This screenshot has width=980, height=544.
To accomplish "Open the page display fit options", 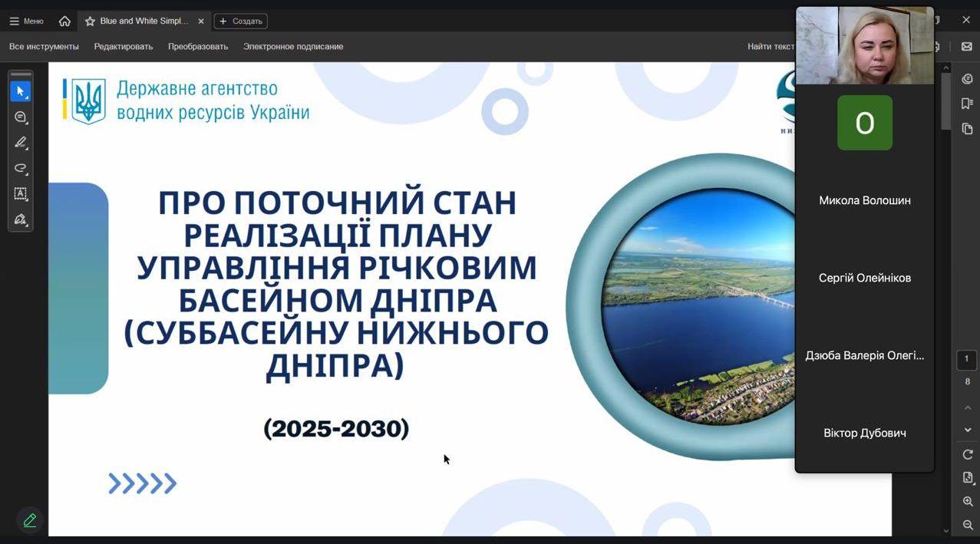I will tap(968, 477).
